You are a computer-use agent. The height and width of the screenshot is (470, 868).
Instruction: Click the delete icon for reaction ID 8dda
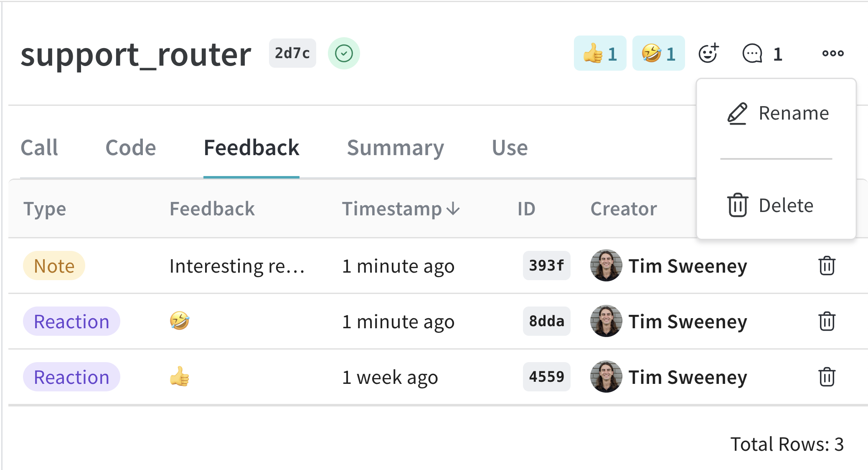827,321
